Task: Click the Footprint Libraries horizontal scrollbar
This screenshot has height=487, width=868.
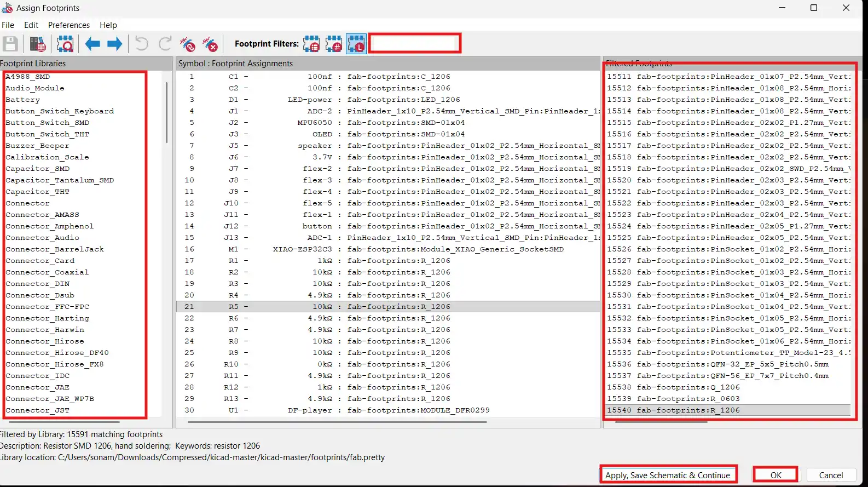Action: [65, 422]
